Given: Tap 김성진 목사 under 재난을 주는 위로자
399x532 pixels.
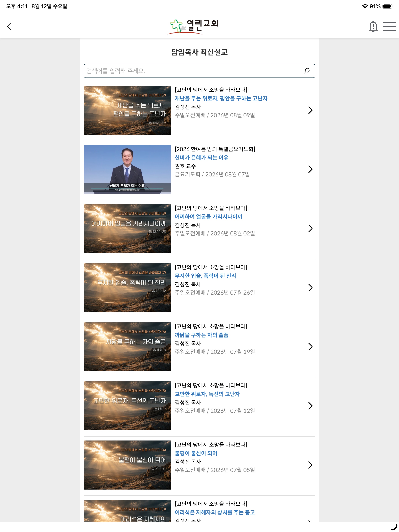Looking at the screenshot, I should 188,107.
